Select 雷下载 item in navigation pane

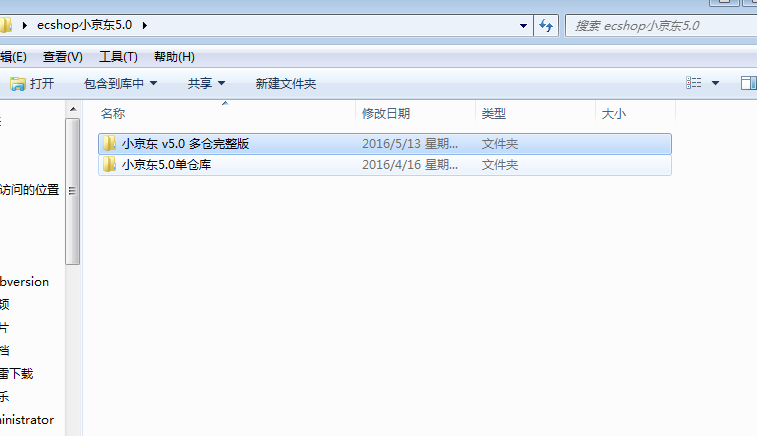(16, 373)
